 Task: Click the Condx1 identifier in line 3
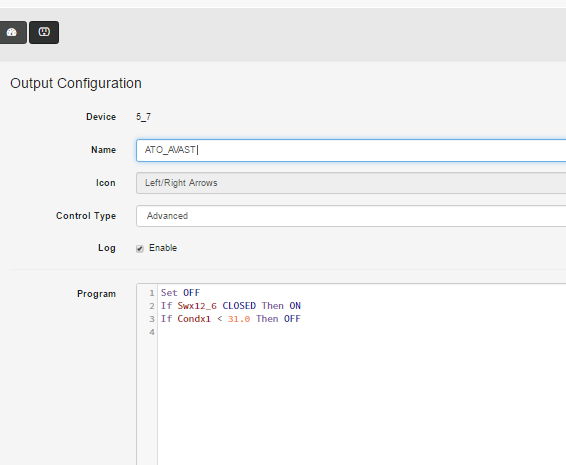(194, 319)
